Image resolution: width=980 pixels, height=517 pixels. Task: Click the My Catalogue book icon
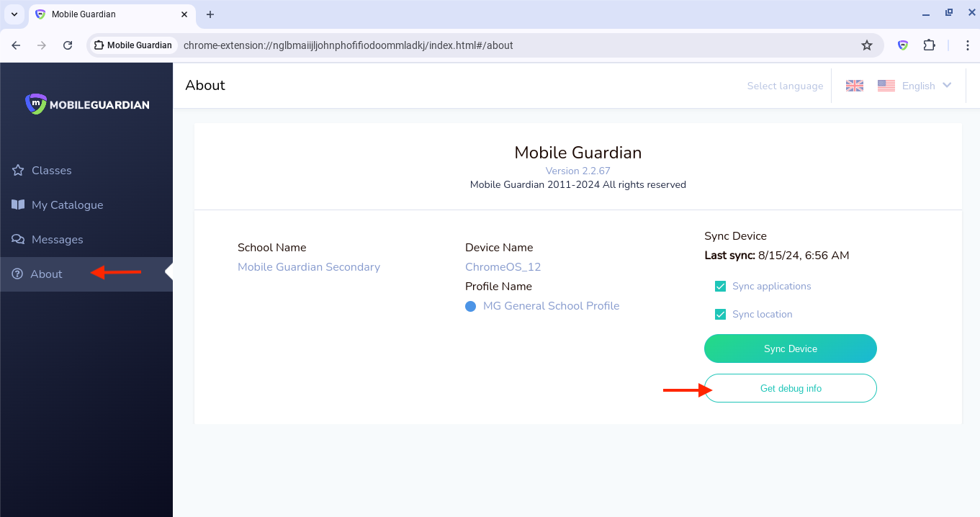click(x=18, y=205)
